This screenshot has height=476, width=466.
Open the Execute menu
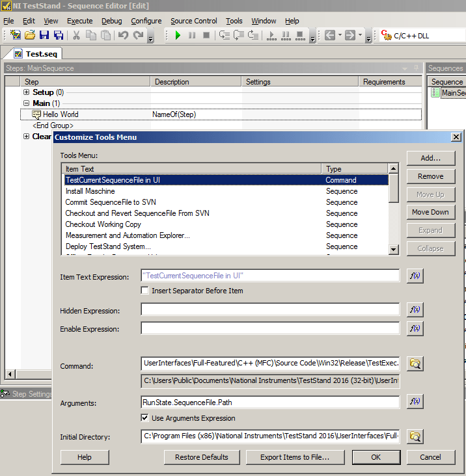[79, 21]
